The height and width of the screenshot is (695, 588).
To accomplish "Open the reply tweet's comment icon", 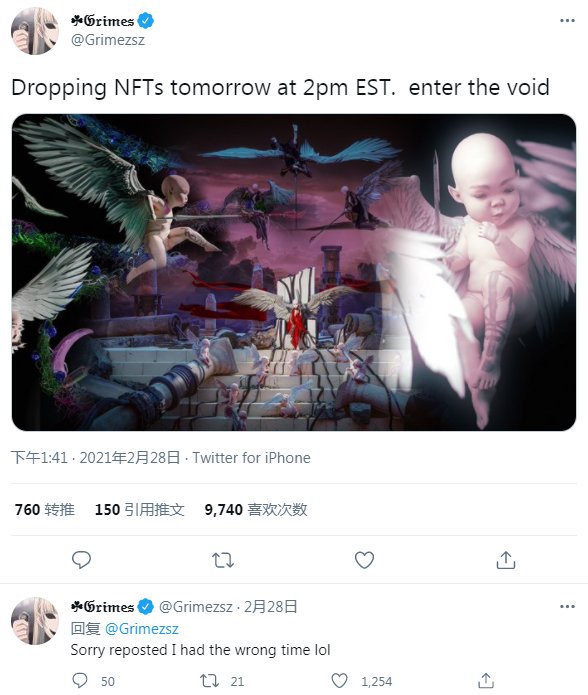I will tap(80, 680).
